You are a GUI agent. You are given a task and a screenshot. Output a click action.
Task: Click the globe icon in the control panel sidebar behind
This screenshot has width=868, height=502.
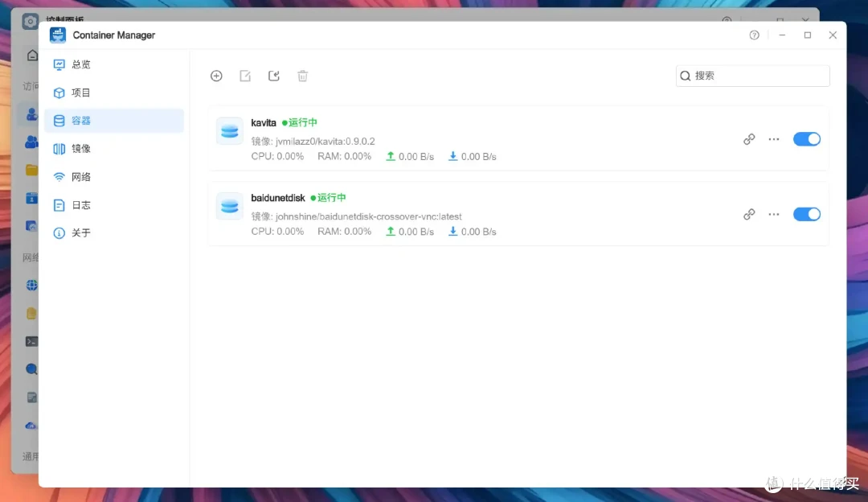tap(31, 285)
